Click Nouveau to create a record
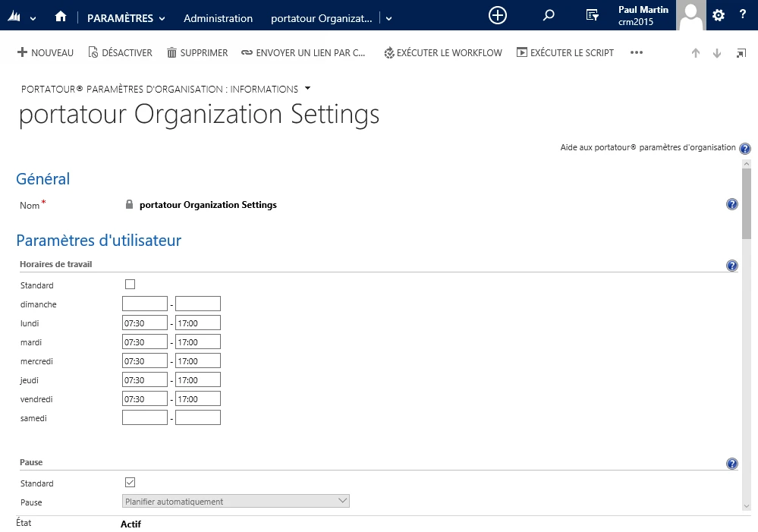The image size is (758, 532). (x=46, y=52)
